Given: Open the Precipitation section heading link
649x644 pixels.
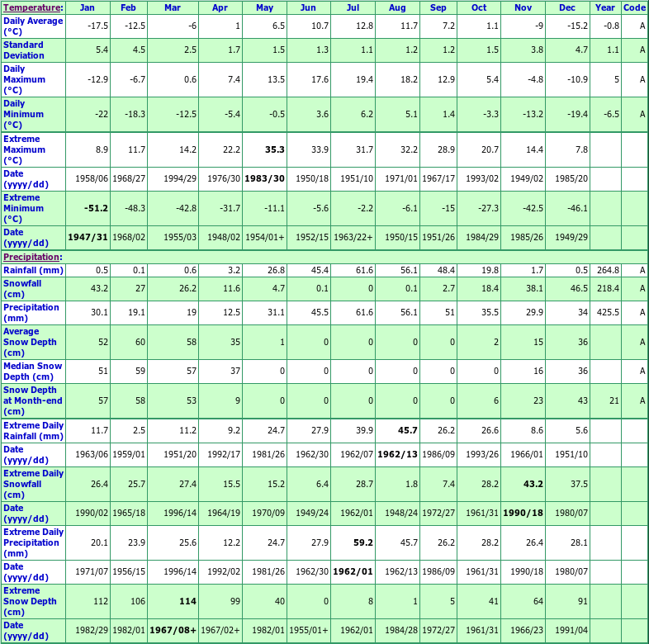Looking at the screenshot, I should click(31, 258).
